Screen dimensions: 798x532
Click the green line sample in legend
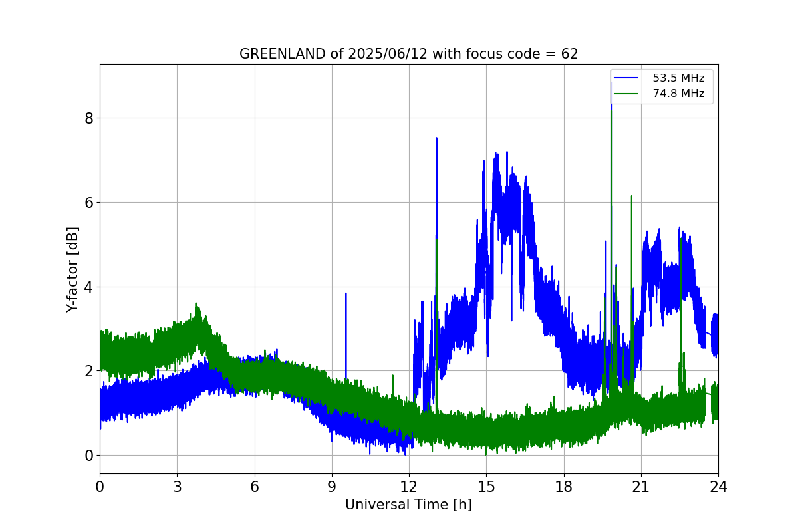pyautogui.click(x=626, y=94)
